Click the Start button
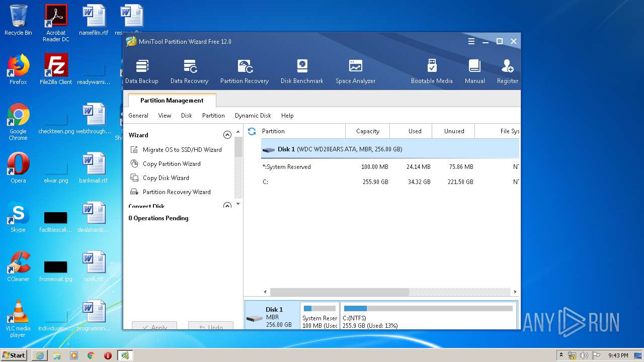644x362 pixels. tap(14, 355)
